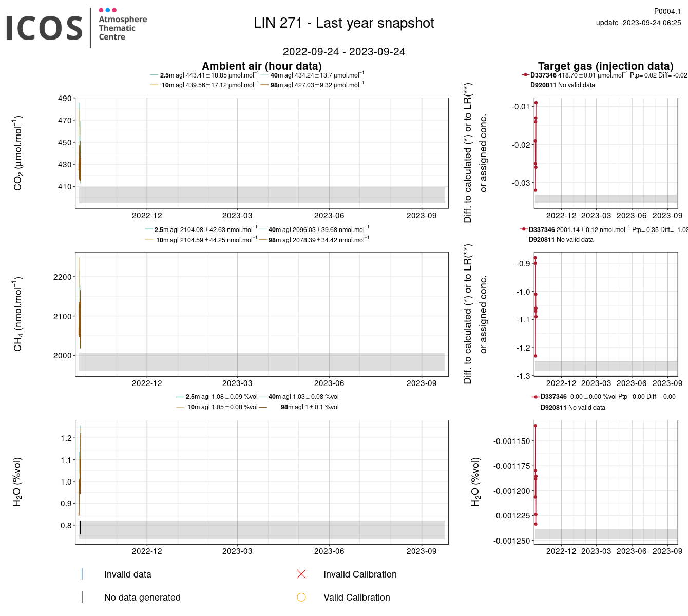
Task: Click the topmost red point in CO2 target chart
Action: 536,103
